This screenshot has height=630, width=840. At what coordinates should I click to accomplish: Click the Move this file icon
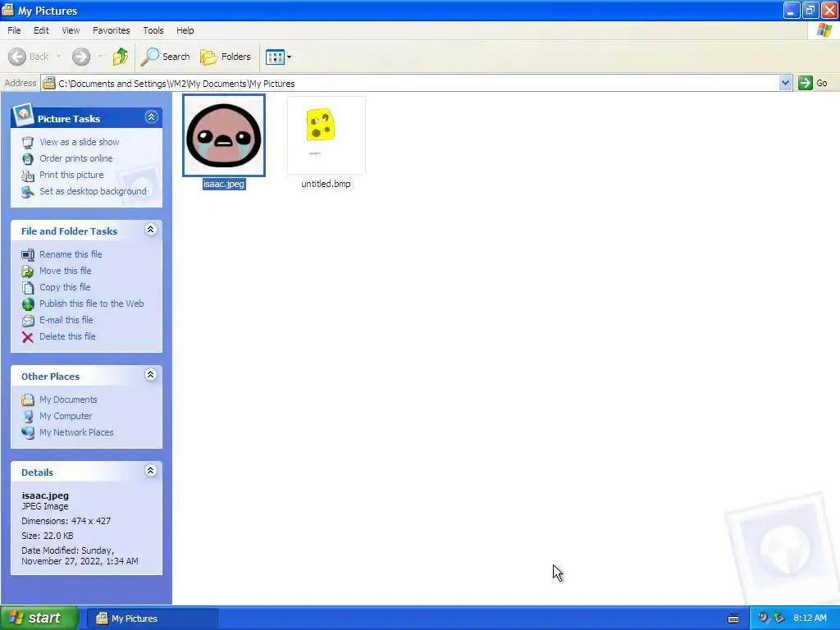[28, 272]
